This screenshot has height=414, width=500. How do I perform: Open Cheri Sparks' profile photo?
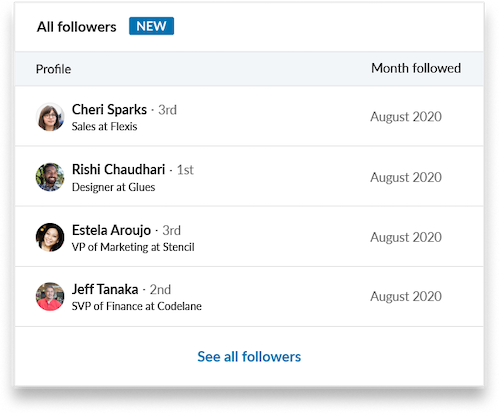pyautogui.click(x=50, y=117)
